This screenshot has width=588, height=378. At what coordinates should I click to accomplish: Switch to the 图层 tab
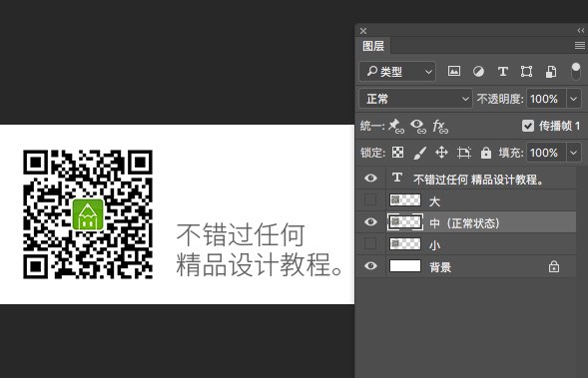373,46
